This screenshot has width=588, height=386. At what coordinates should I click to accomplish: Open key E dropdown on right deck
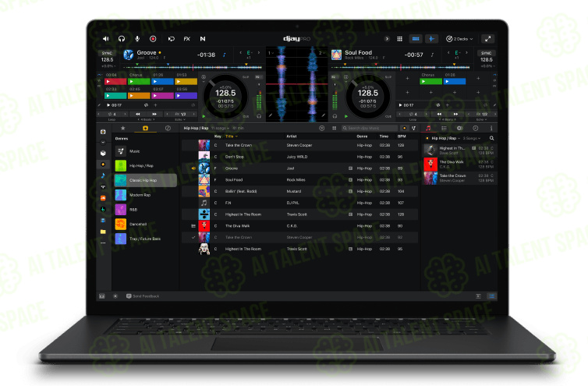point(458,53)
